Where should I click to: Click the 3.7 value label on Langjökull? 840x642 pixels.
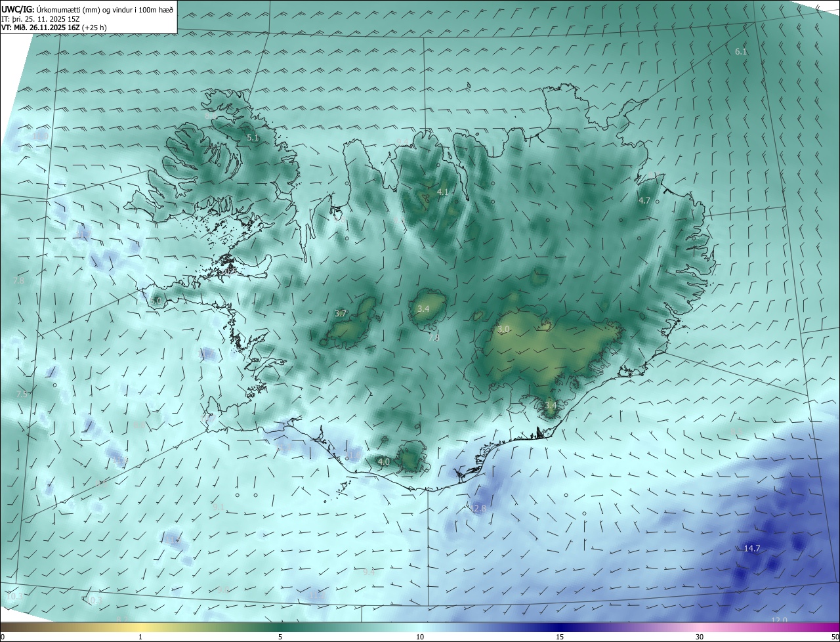coord(341,314)
